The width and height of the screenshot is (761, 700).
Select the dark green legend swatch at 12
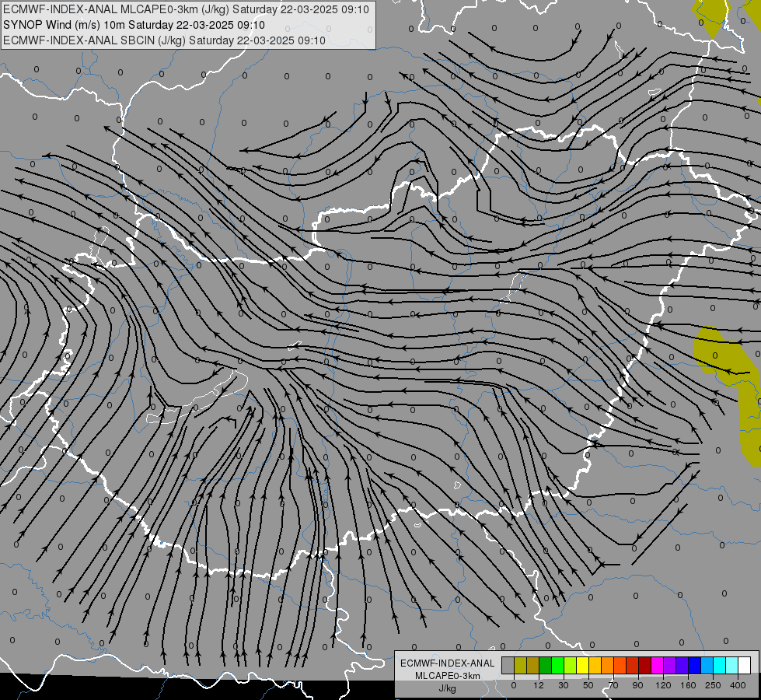point(546,665)
